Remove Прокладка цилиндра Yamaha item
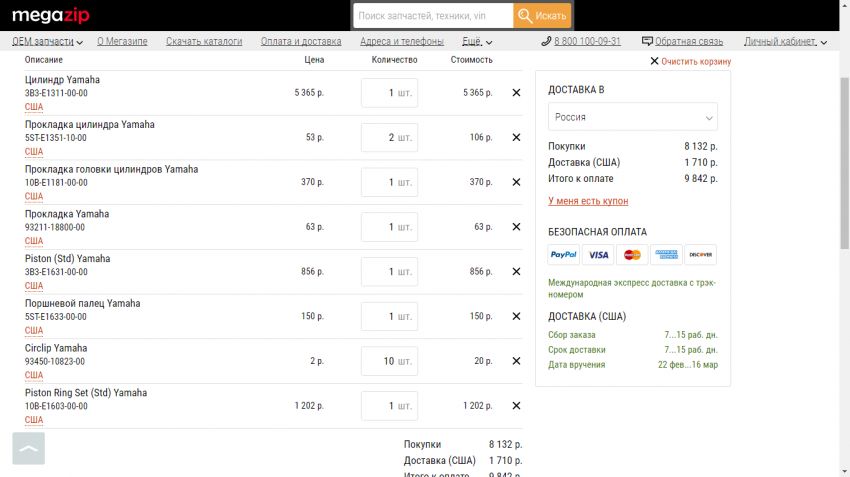 (x=516, y=138)
